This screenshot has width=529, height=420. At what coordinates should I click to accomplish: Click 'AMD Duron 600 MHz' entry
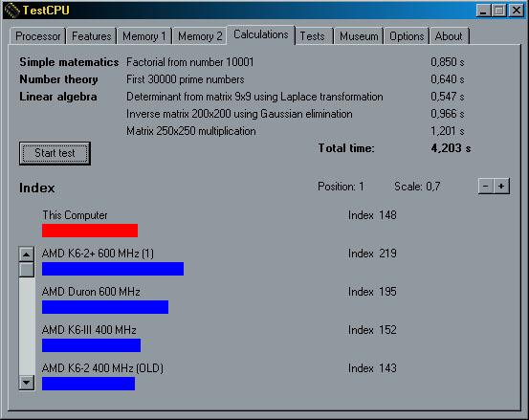coord(91,292)
